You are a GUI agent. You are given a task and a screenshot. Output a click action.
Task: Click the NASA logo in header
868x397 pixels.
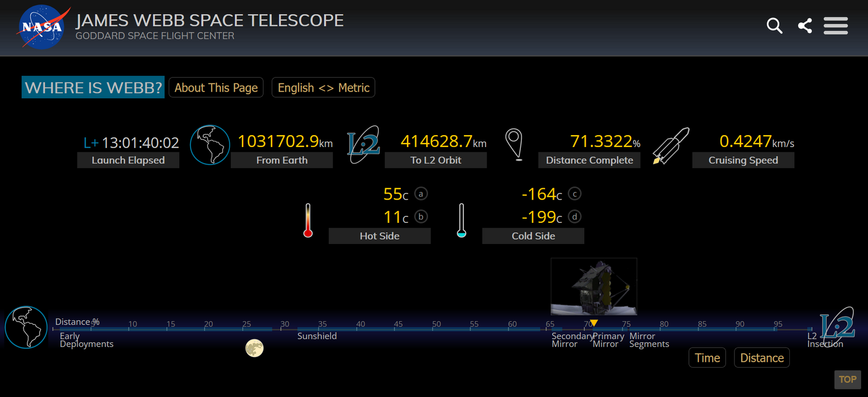[42, 27]
